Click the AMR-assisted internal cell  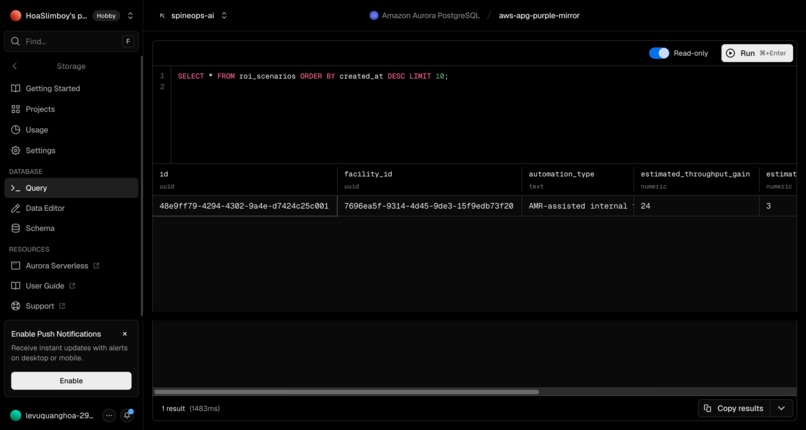point(578,206)
